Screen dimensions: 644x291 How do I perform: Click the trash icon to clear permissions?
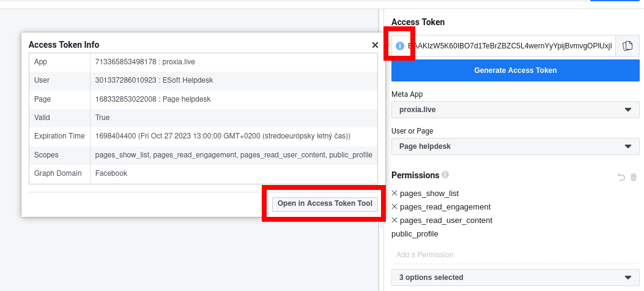[x=634, y=177]
